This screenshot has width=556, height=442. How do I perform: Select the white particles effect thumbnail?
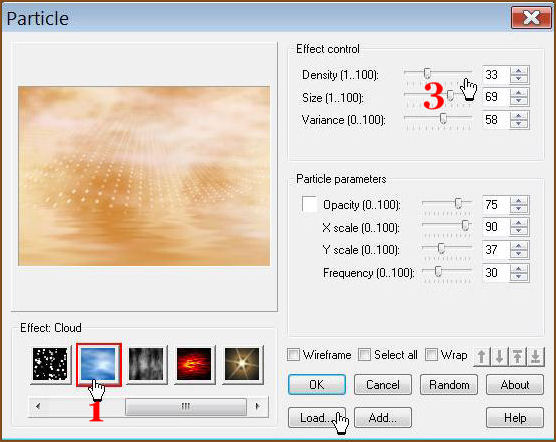(x=50, y=364)
